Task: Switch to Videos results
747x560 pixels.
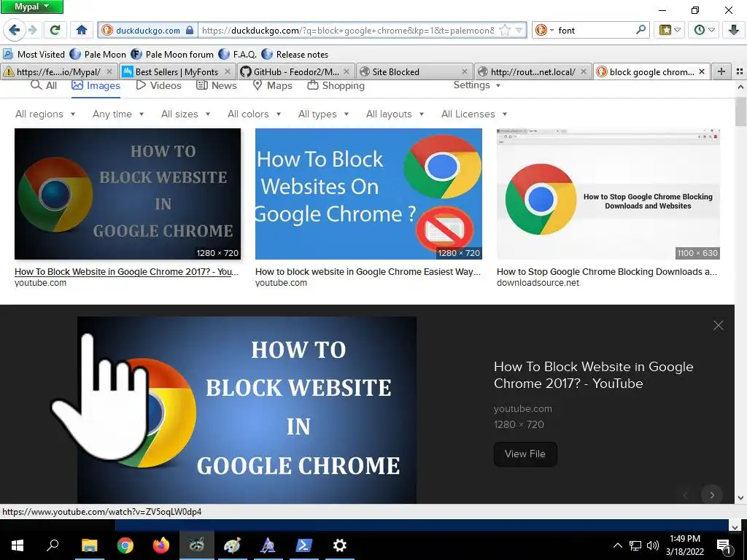Action: coord(158,86)
